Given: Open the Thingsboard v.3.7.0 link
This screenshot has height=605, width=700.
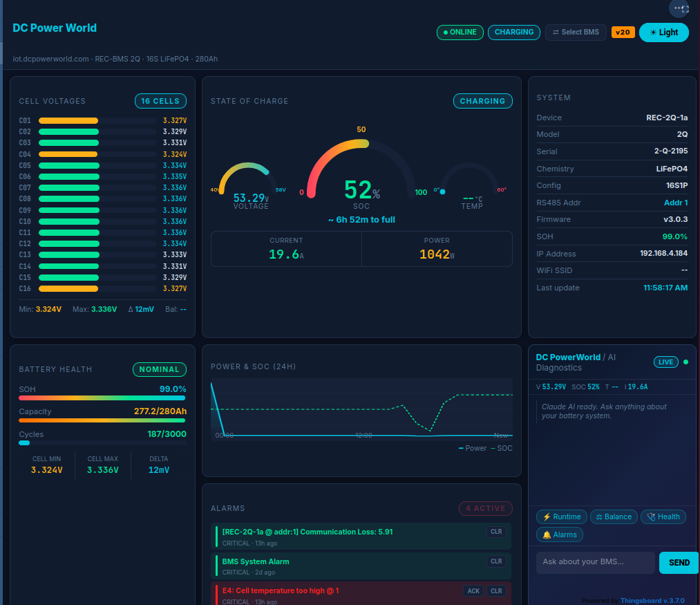Looking at the screenshot, I should tap(652, 601).
